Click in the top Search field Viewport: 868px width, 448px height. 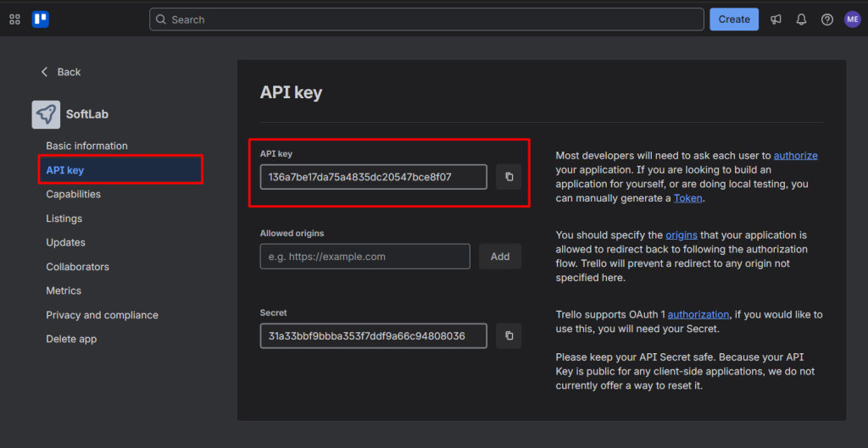click(427, 19)
